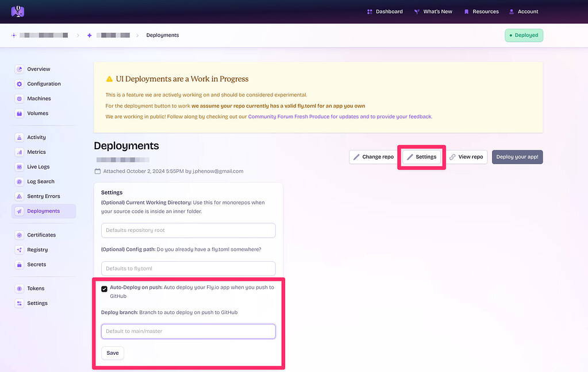Click the Deploy branch input field
The width and height of the screenshot is (588, 372).
188,331
